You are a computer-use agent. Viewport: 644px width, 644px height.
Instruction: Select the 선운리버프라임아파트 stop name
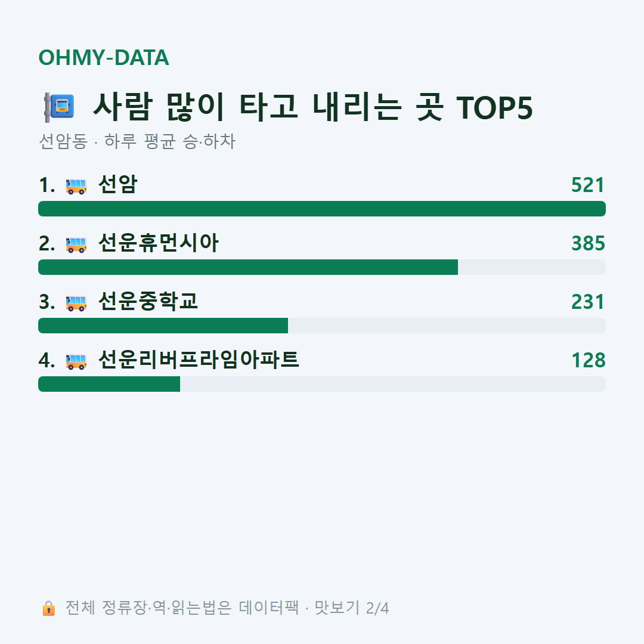pos(199,360)
